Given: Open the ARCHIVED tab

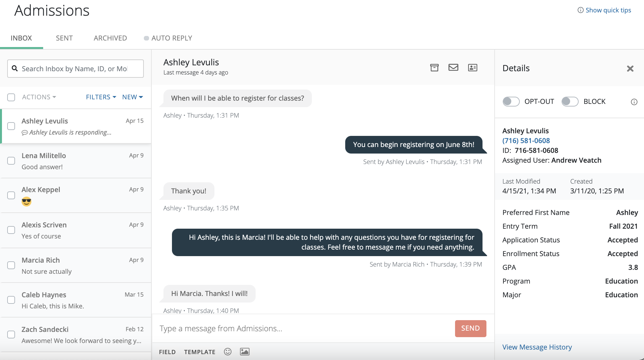Looking at the screenshot, I should (110, 38).
